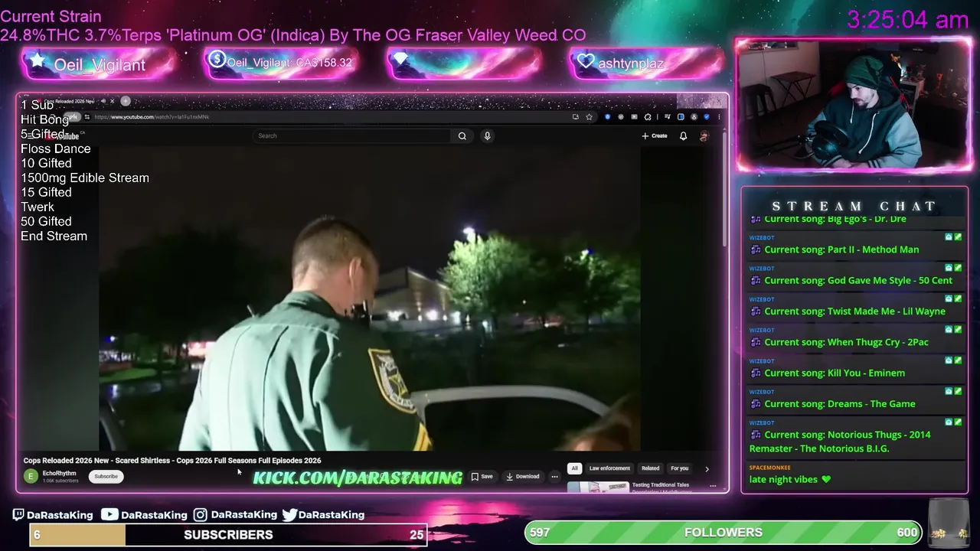Open YouTube notifications bell
Screen dimensions: 980x551
[684, 136]
